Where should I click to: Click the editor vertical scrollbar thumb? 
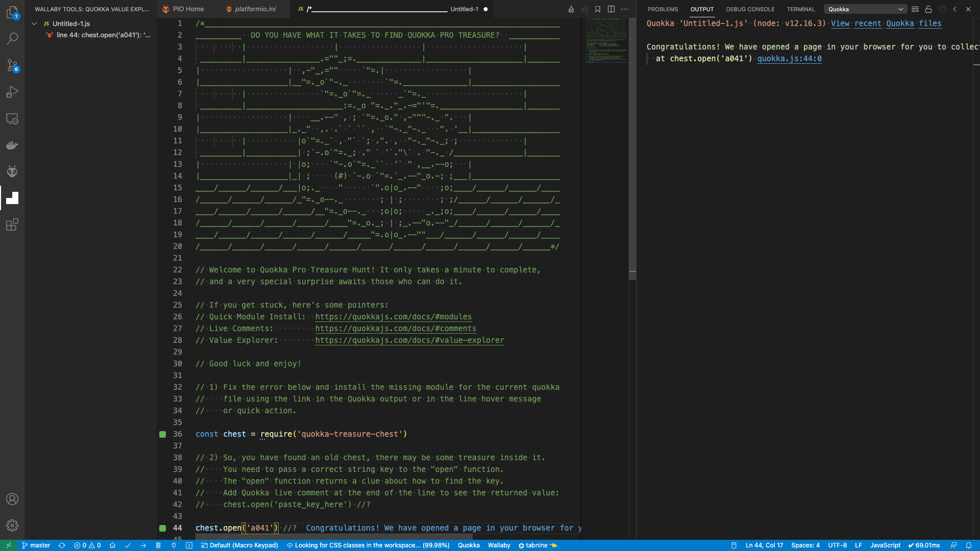(632, 148)
